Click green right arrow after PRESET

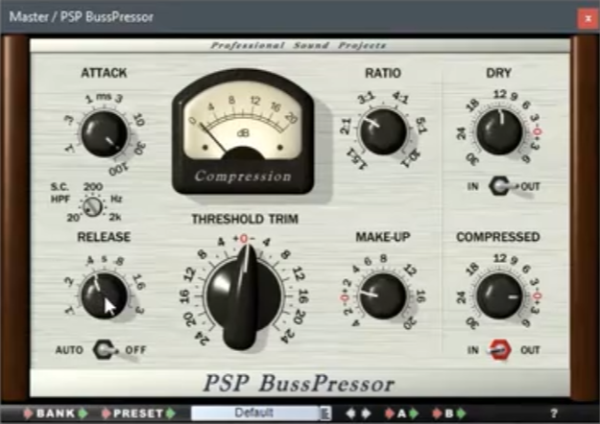click(171, 414)
